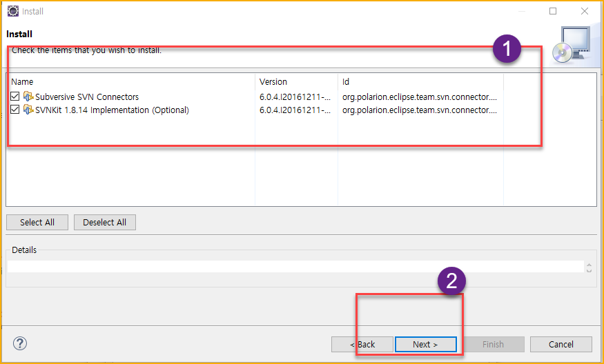Image resolution: width=604 pixels, height=364 pixels.
Task: Uncheck the Subversive SVN Connectors checkbox
Action: [x=15, y=97]
